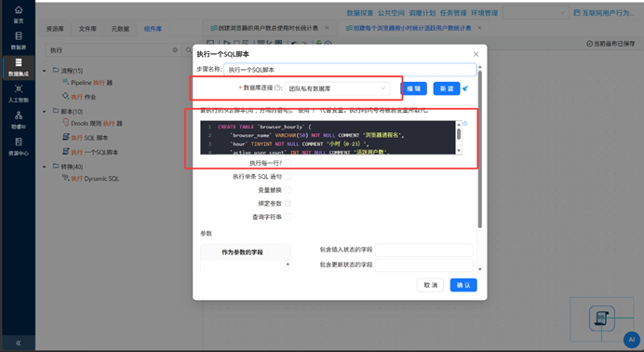Enable 变量替换 checkbox
644x352 pixels.
[288, 190]
